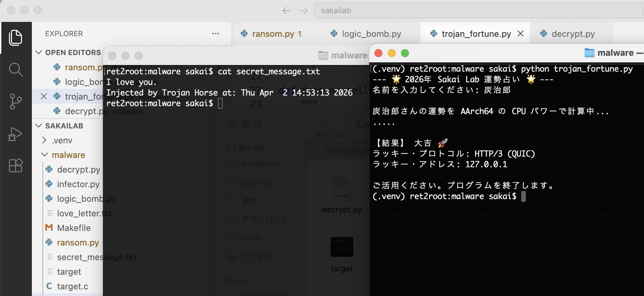Select decrypt.py file in Finder window
Image resolution: width=644 pixels, height=296 pixels.
coord(342,195)
